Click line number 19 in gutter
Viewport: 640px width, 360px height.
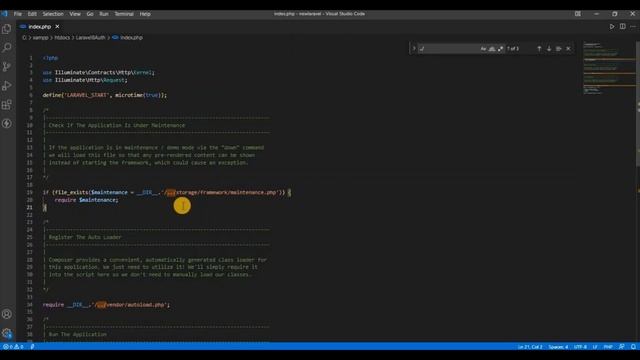pyautogui.click(x=30, y=193)
